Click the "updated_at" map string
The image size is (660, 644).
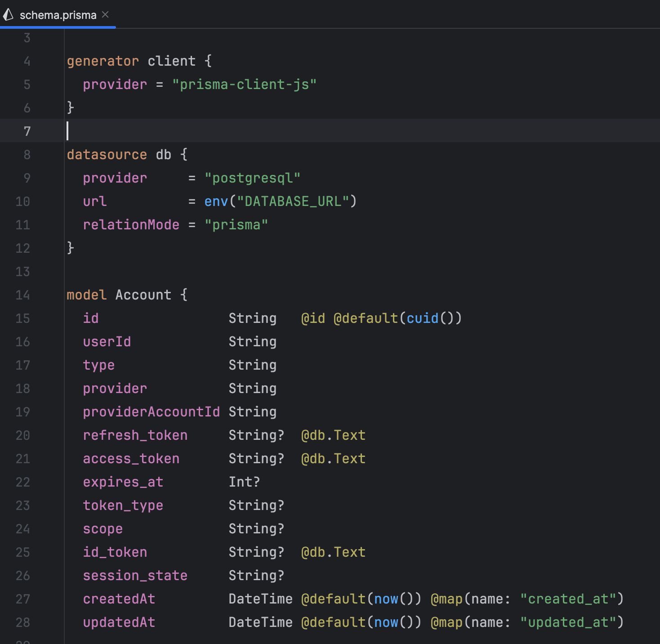pos(568,622)
